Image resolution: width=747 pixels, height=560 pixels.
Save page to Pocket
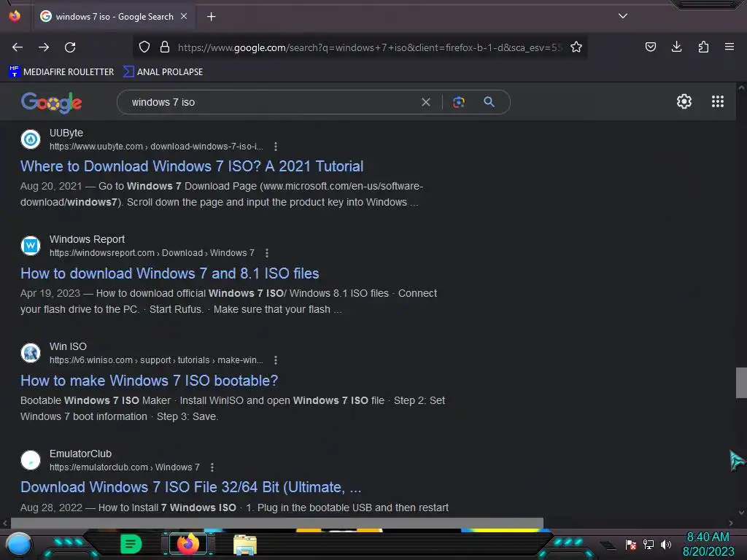(650, 47)
